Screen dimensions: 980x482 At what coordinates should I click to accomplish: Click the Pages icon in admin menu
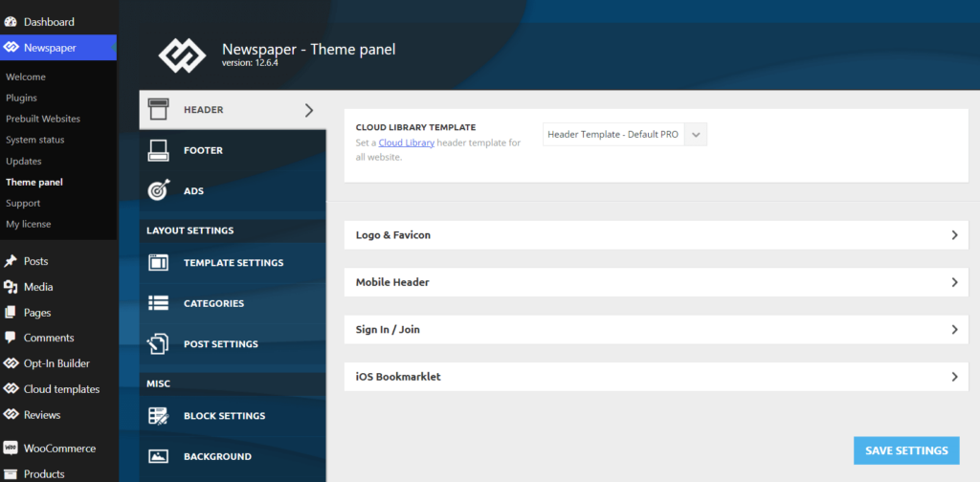tap(10, 312)
